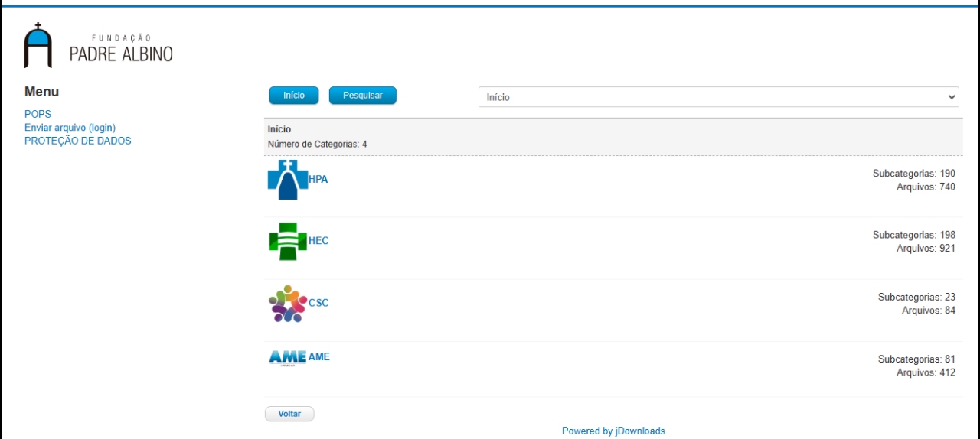
Task: Open the AME category link
Action: tap(319, 356)
